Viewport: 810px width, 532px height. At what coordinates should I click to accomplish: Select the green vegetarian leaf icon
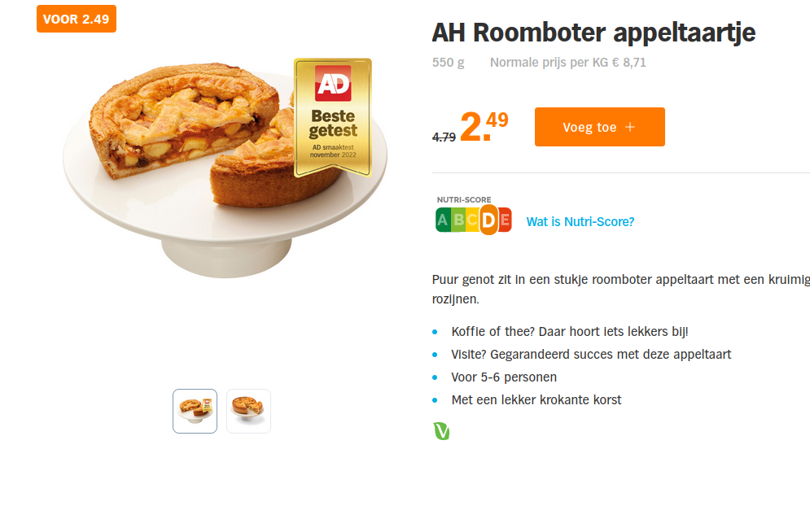441,431
